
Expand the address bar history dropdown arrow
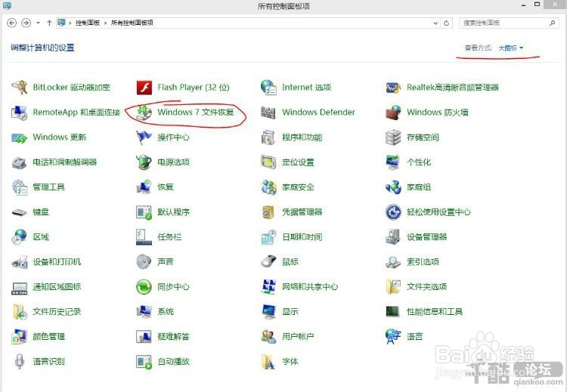tap(435, 23)
